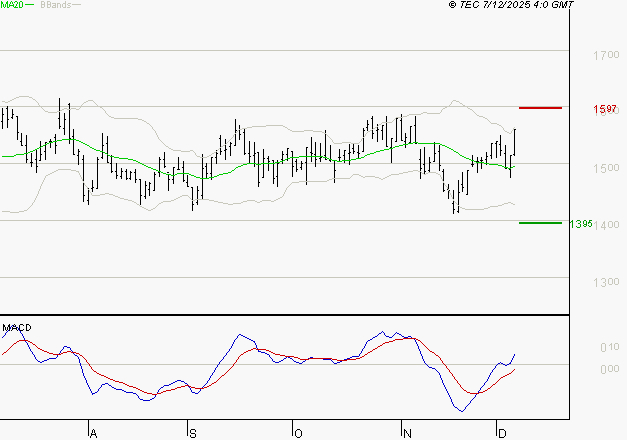Click the 1300 price axis label

click(x=606, y=282)
